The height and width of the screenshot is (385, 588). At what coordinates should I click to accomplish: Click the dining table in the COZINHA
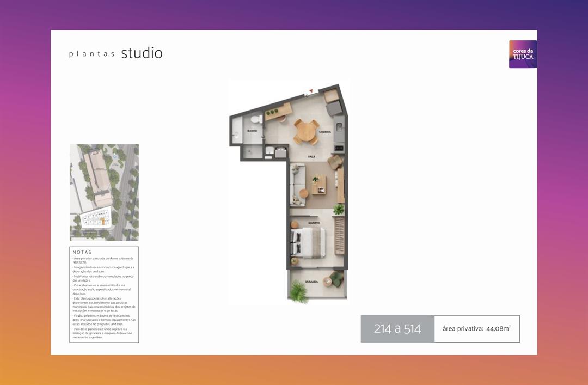(x=306, y=131)
